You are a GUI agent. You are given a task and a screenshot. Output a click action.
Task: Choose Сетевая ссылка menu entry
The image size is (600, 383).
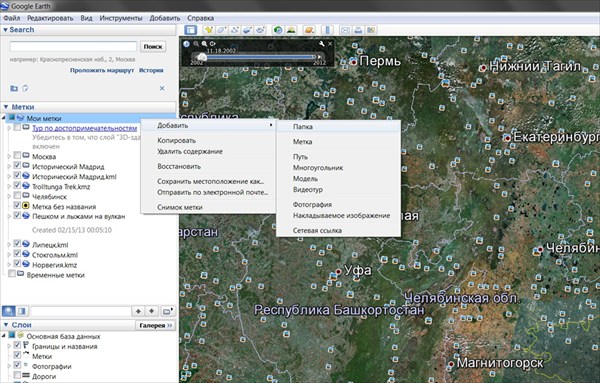pos(339,230)
